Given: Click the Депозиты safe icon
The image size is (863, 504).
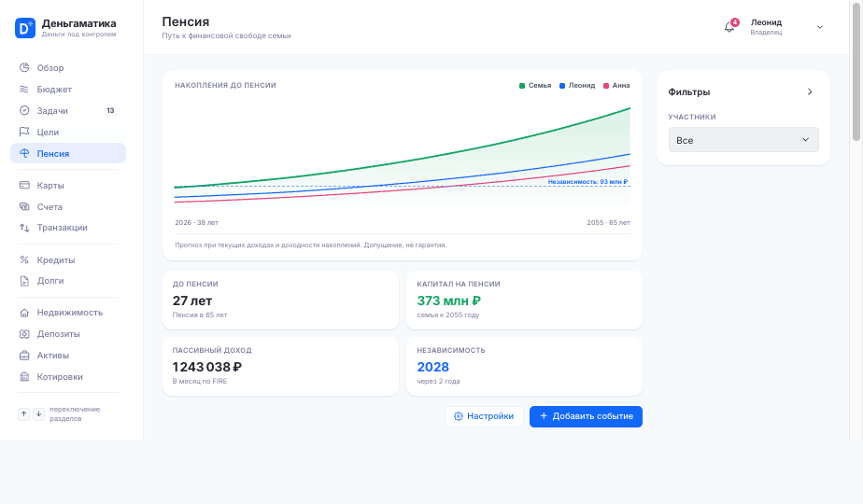Looking at the screenshot, I should [24, 334].
